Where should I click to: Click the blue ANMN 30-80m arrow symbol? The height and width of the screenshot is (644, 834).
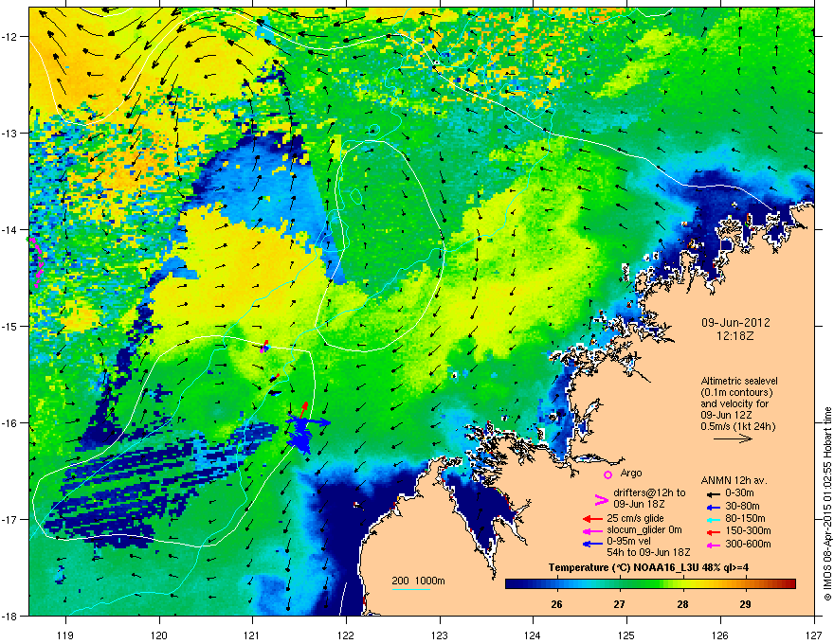(716, 507)
